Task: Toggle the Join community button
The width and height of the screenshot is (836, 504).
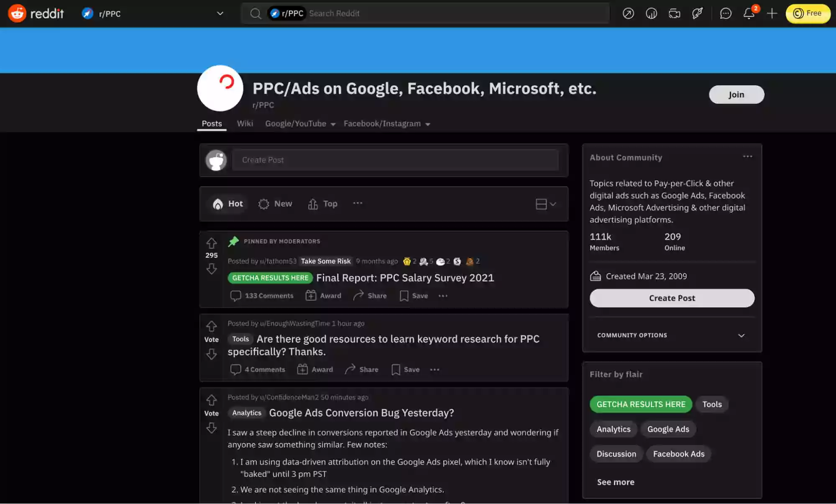Action: [x=736, y=95]
